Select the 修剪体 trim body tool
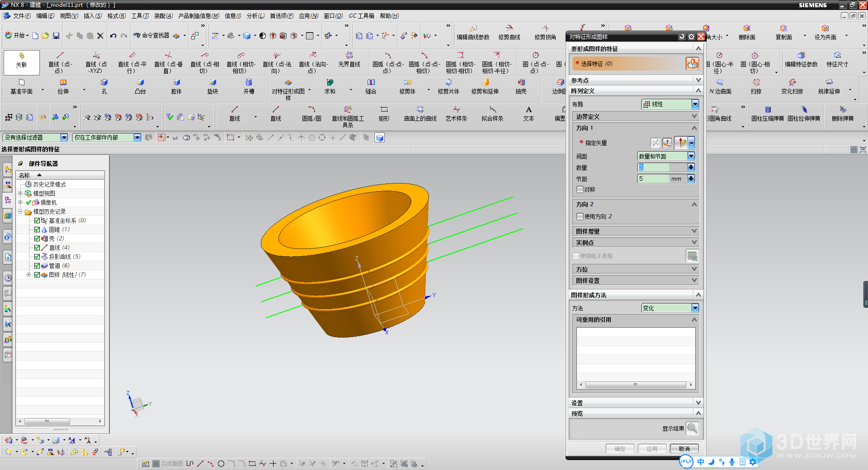This screenshot has width=868, height=470. 407,86
